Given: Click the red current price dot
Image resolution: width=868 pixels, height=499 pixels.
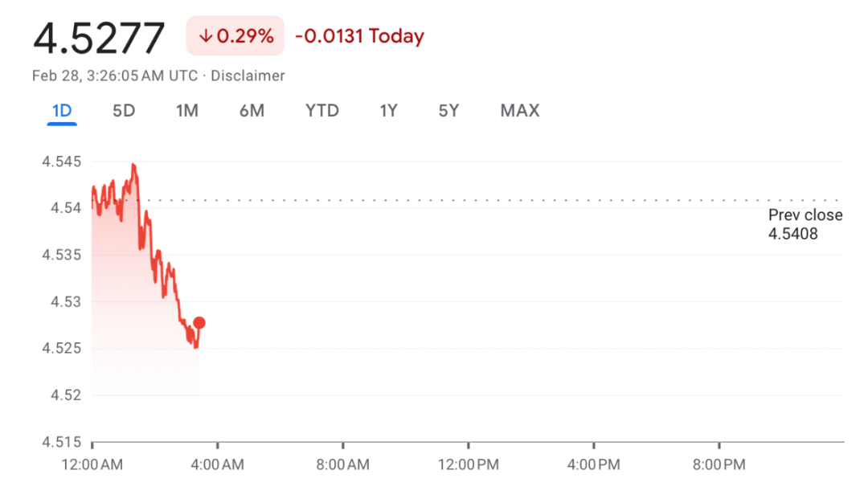Looking at the screenshot, I should 199,323.
